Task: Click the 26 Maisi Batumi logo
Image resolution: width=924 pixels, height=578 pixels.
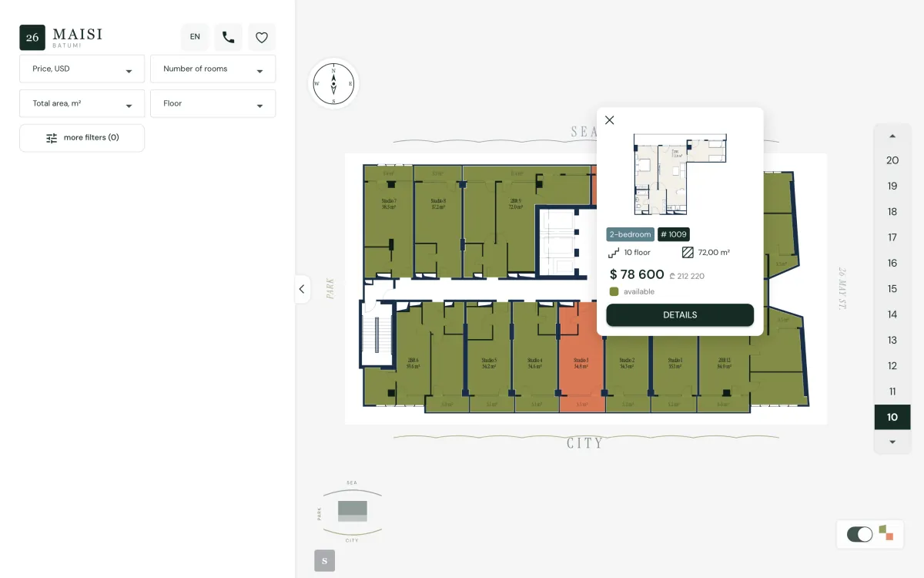Action: coord(61,37)
